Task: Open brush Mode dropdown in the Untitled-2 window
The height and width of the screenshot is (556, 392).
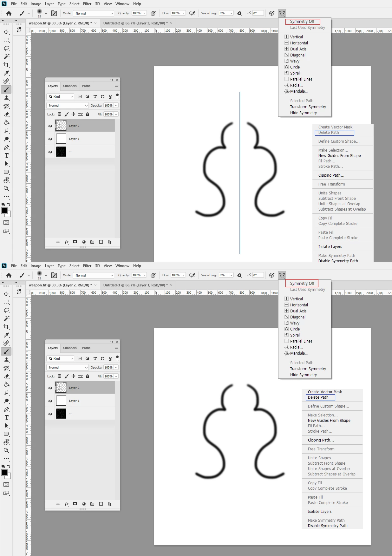Action: 94,13
